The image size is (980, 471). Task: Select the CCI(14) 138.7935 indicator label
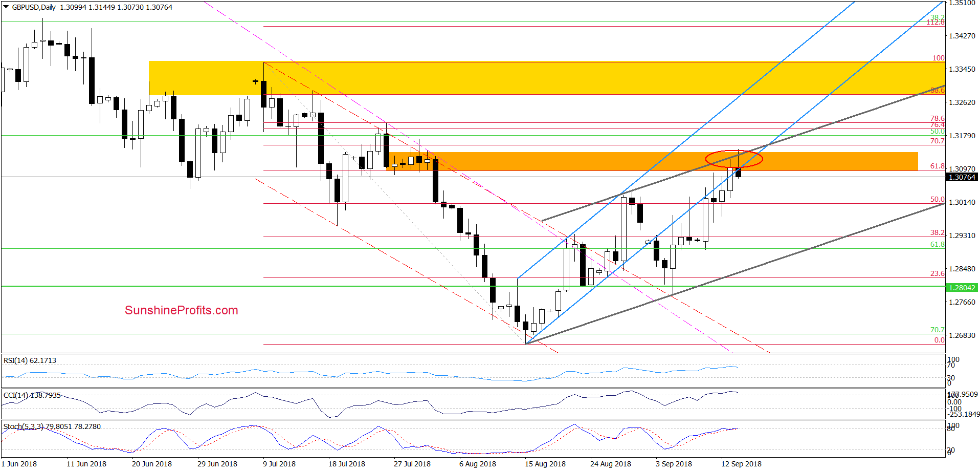tap(32, 395)
